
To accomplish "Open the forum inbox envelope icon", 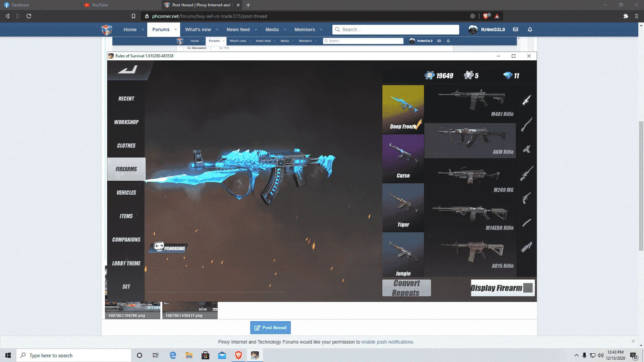I will point(516,29).
